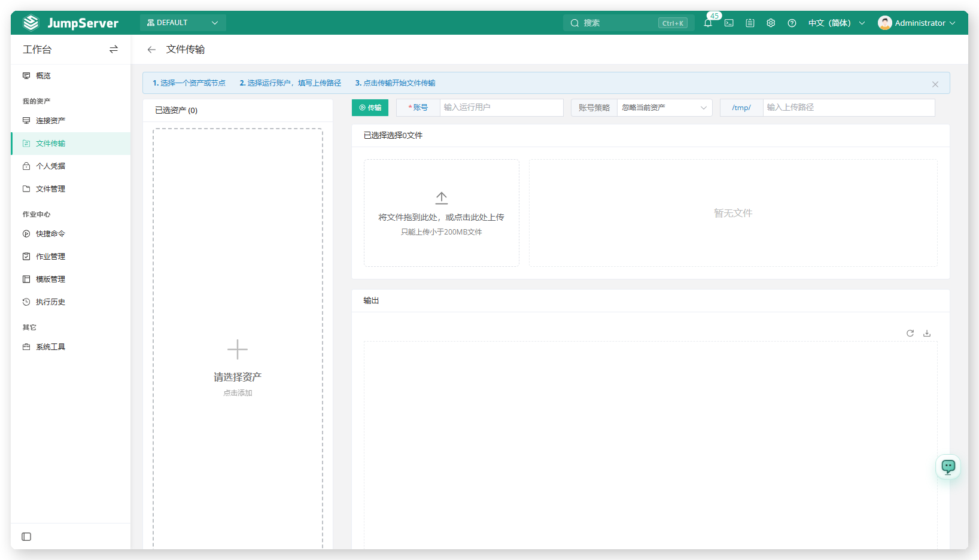
Task: Open the notifications bell icon
Action: [x=708, y=23]
